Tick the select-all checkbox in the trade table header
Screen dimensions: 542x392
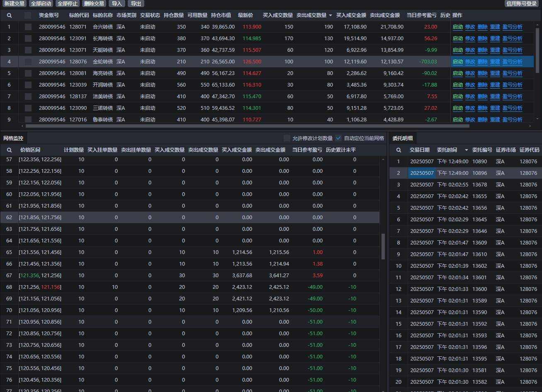coord(28,15)
